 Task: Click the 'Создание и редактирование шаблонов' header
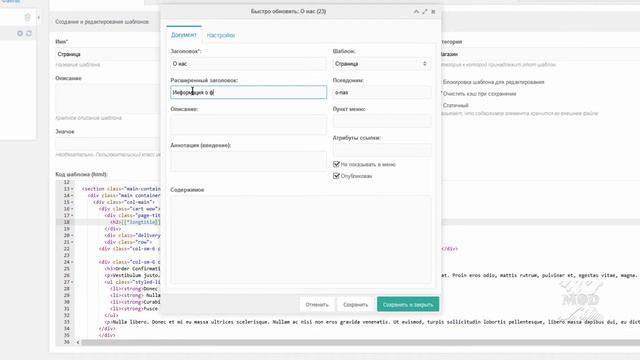(x=102, y=22)
